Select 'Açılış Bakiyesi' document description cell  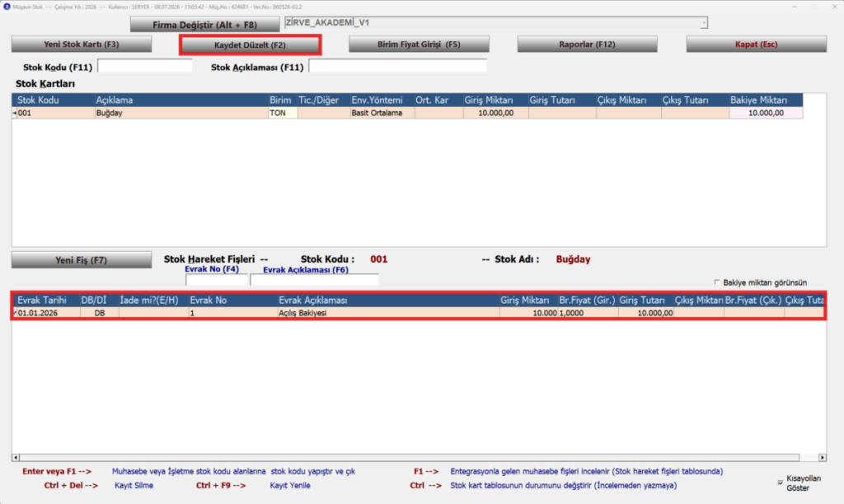click(388, 313)
